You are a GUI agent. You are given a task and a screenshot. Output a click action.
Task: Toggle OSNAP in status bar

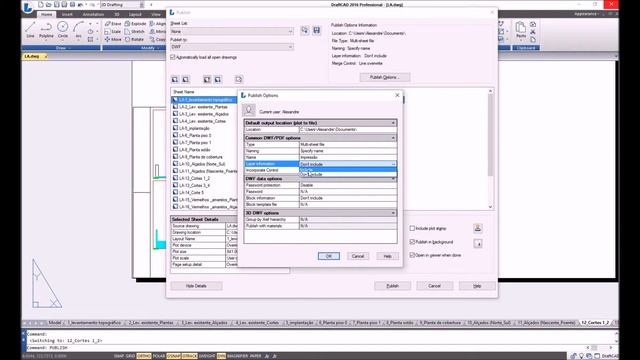[x=173, y=356]
